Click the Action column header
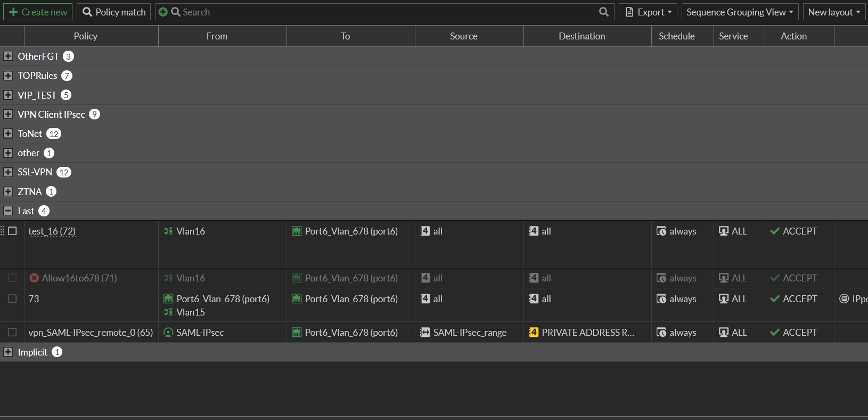Image resolution: width=868 pixels, height=420 pixels. (799, 36)
